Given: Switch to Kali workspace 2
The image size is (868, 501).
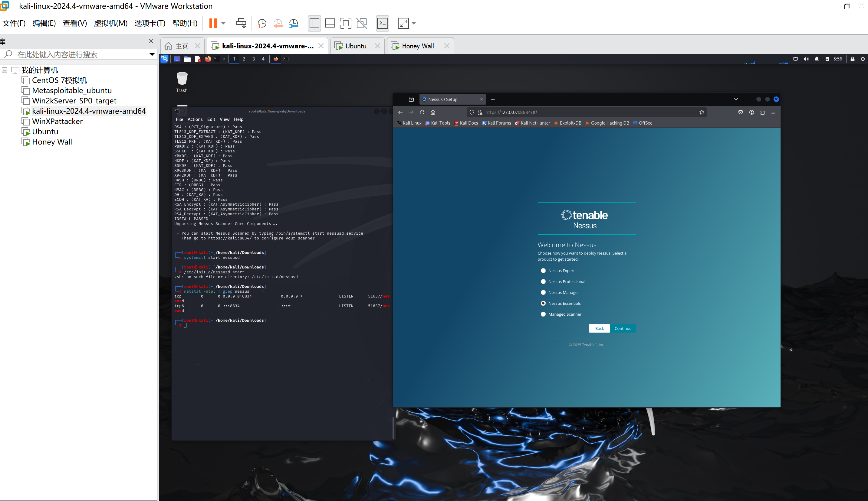Looking at the screenshot, I should 244,59.
